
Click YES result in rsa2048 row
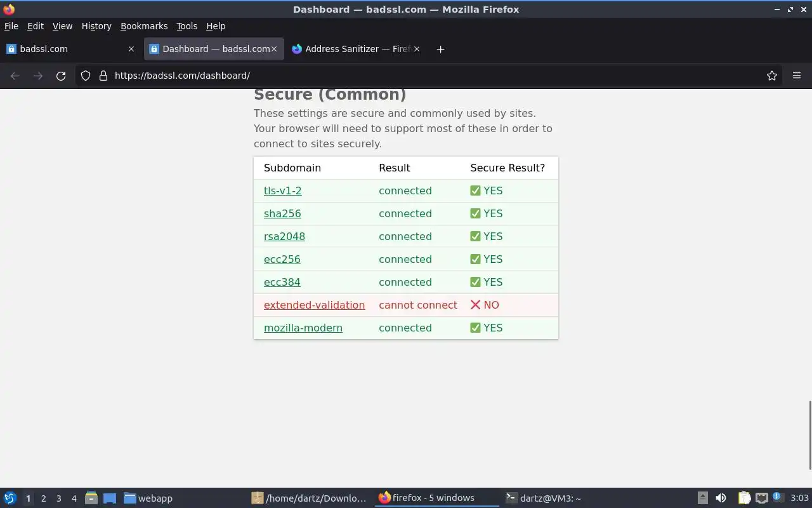click(x=487, y=236)
